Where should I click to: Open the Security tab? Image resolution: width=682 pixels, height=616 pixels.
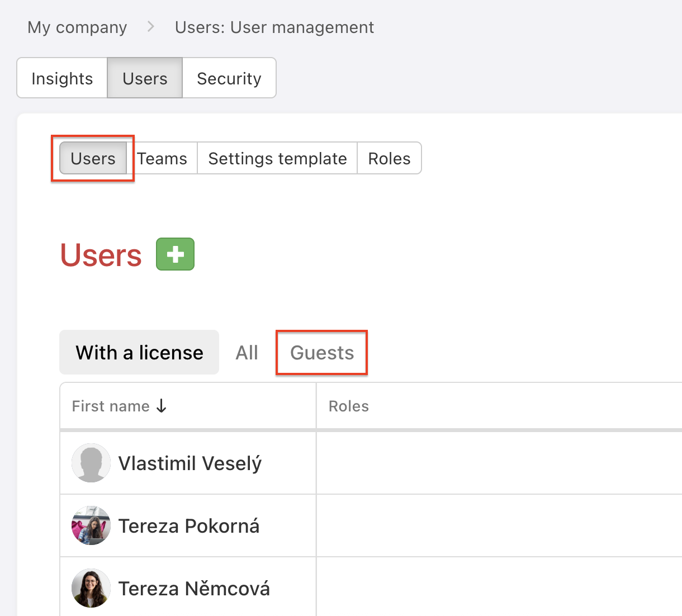tap(229, 78)
